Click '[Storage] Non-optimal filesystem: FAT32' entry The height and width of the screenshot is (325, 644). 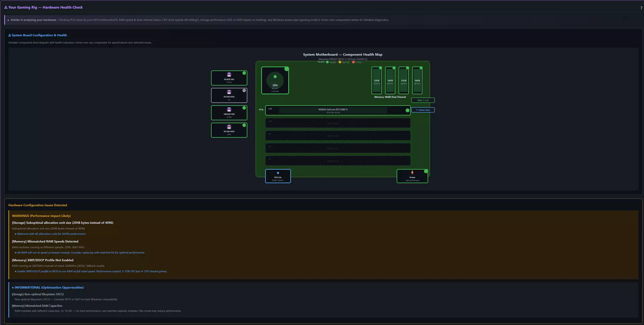point(38,294)
